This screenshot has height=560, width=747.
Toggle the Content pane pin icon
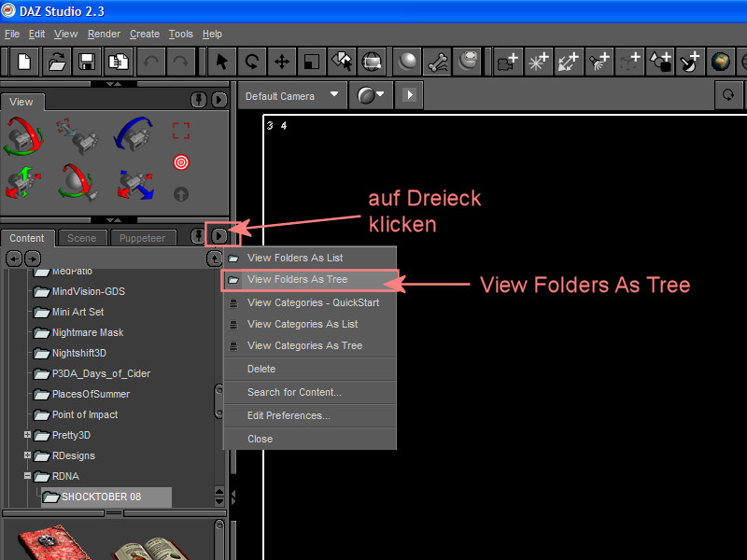coord(198,236)
